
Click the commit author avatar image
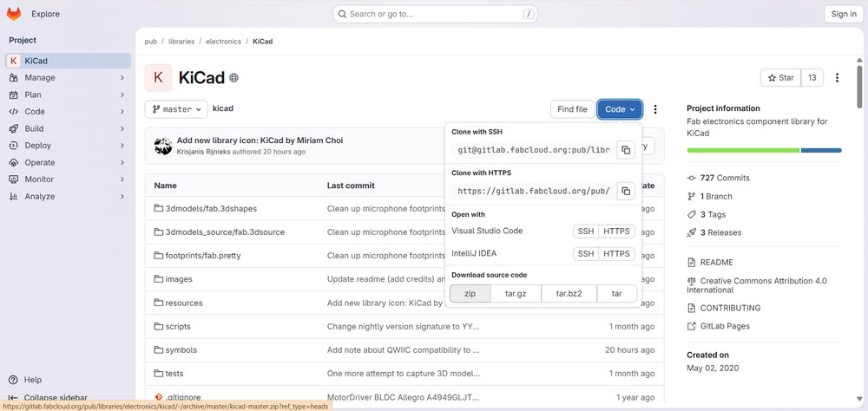[x=163, y=146]
